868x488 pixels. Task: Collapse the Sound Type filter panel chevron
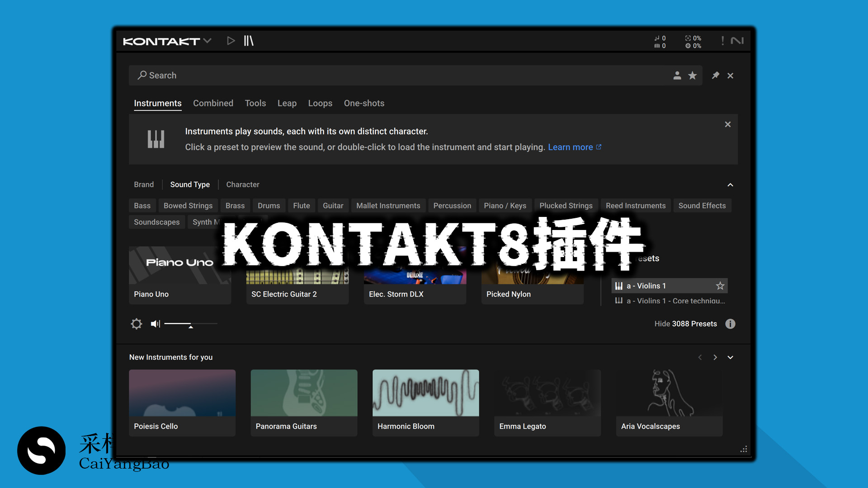click(x=731, y=185)
